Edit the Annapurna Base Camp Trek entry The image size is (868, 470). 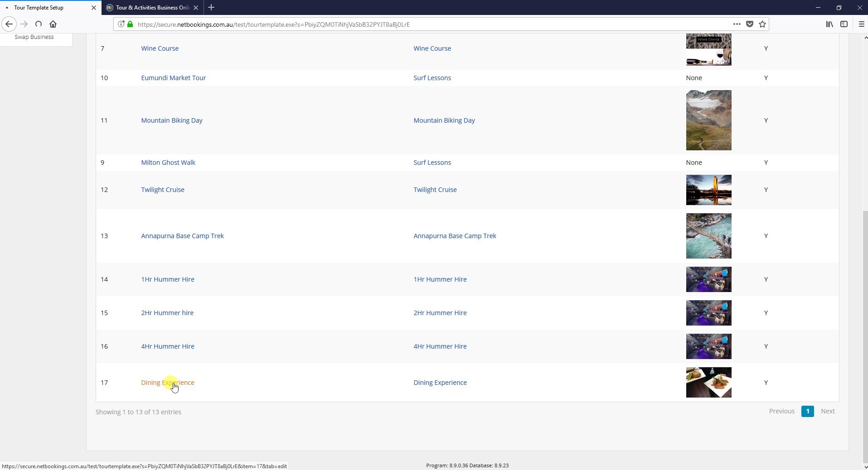pos(182,235)
